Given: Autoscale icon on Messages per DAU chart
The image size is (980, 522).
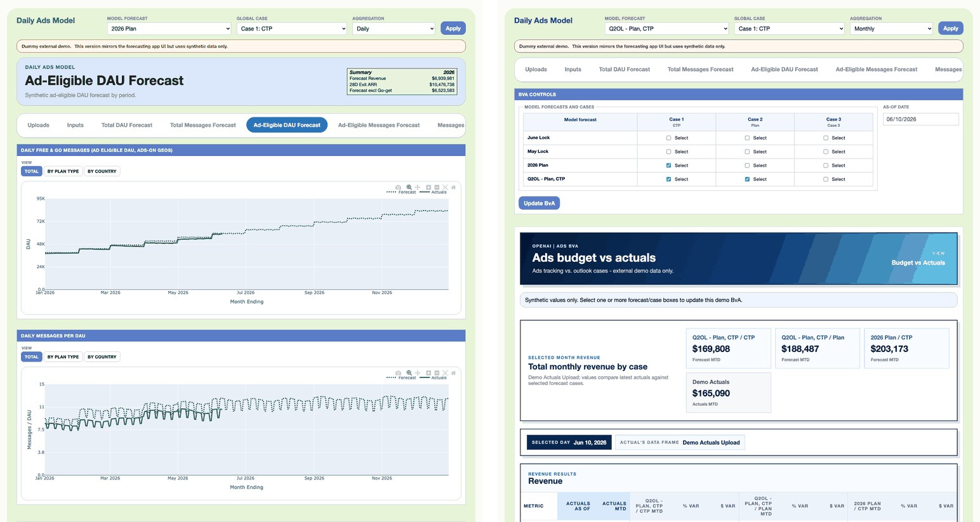Looking at the screenshot, I should 445,373.
